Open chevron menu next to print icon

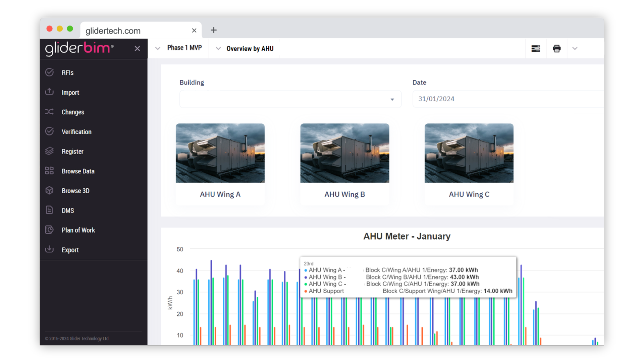(575, 49)
